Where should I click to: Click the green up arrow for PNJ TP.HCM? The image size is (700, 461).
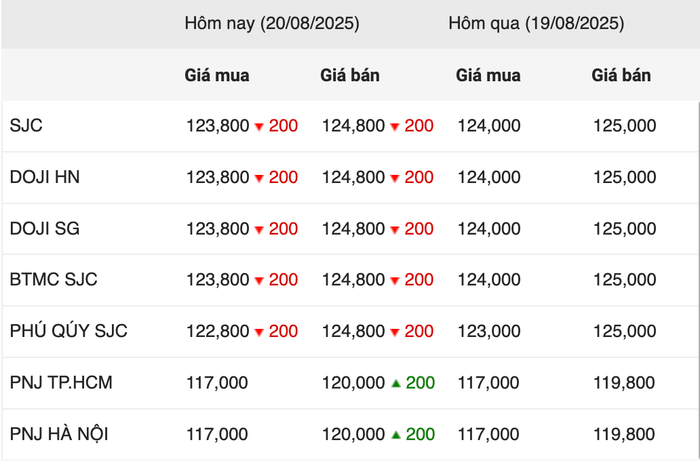[396, 383]
